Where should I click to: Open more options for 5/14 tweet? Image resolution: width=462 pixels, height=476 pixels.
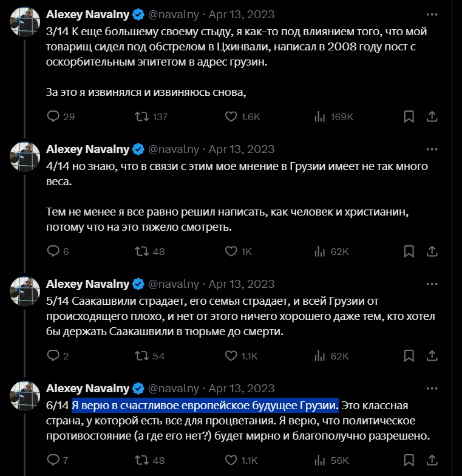432,284
